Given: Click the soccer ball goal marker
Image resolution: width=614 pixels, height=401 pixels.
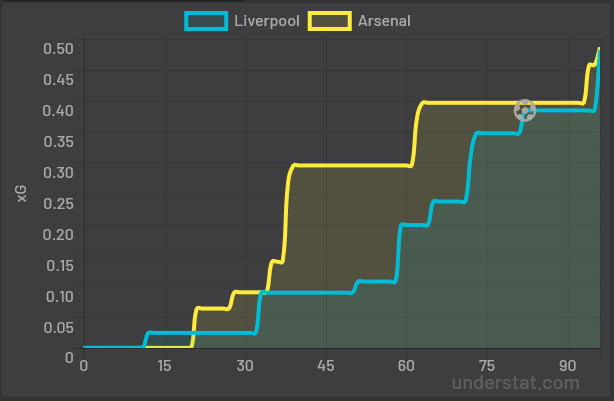Looking at the screenshot, I should pyautogui.click(x=525, y=110).
